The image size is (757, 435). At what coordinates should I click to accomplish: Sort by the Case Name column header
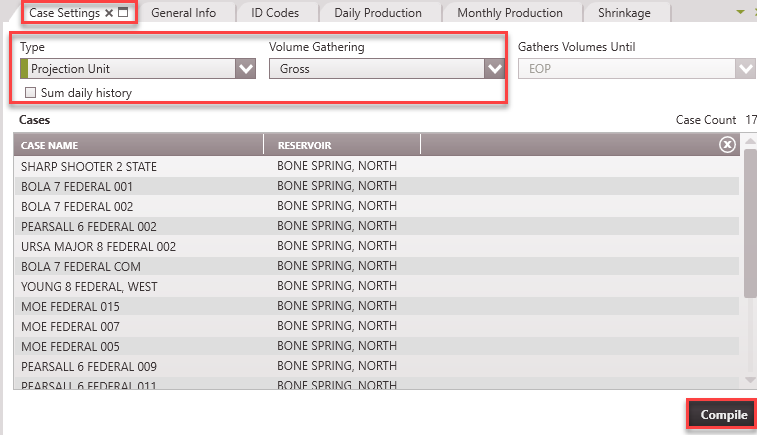[x=138, y=146]
